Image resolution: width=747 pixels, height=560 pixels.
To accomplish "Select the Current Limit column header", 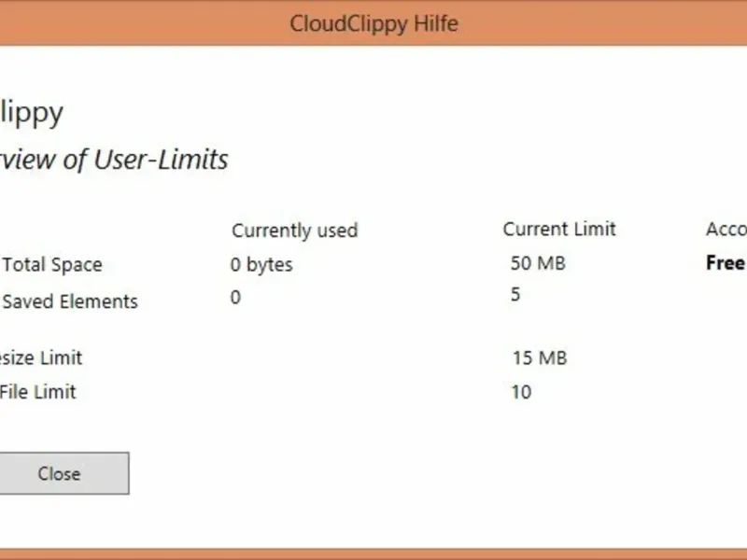I will [559, 229].
